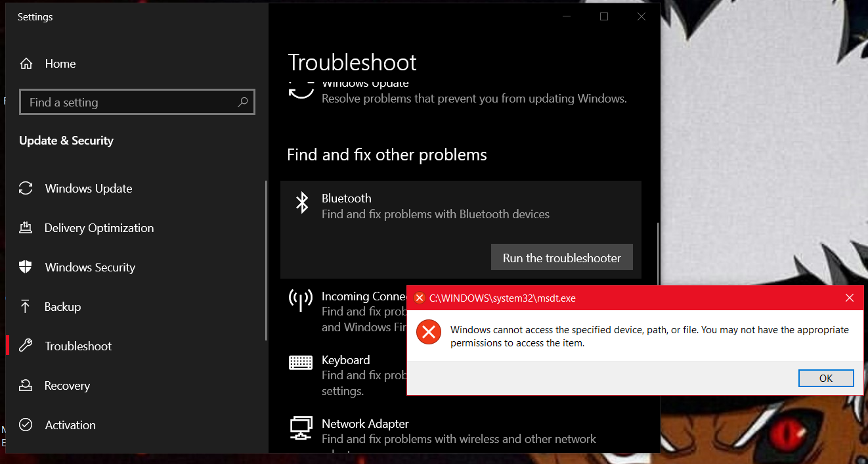Click the Delivery Optimization icon

tap(26, 228)
